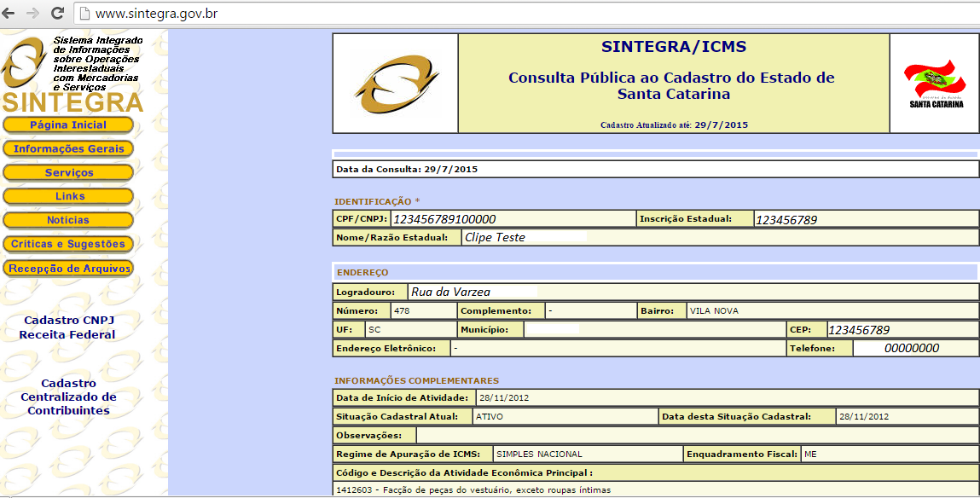980x498 pixels.
Task: Click the ENDEREÇO section heading
Action: pyautogui.click(x=362, y=272)
